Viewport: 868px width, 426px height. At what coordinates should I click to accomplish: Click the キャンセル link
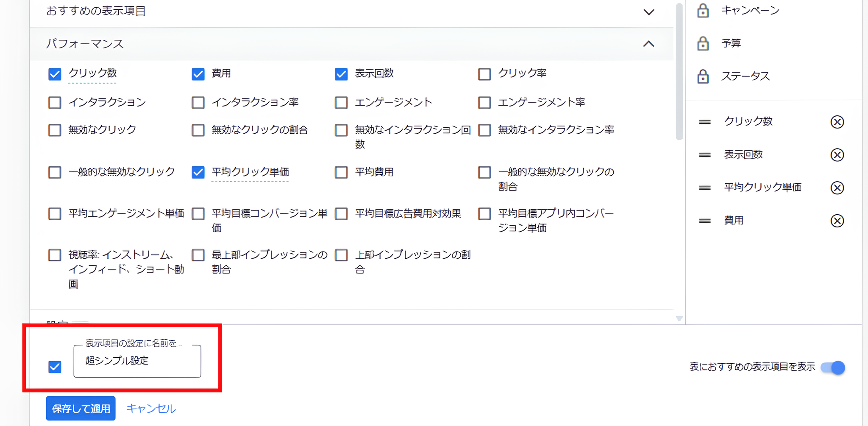click(x=150, y=408)
